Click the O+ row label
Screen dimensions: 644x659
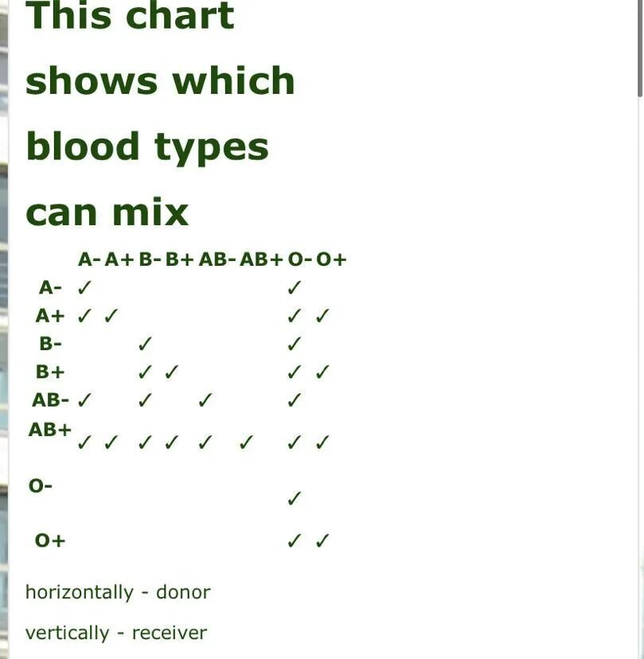[50, 540]
